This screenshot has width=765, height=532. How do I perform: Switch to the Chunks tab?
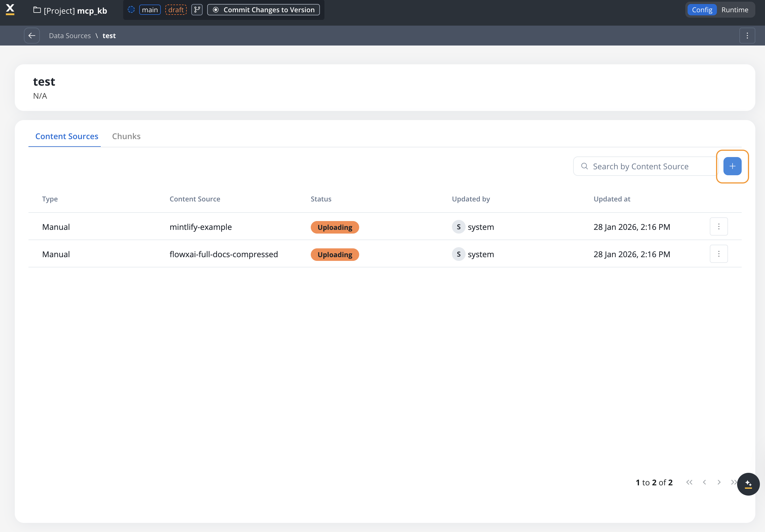[126, 136]
